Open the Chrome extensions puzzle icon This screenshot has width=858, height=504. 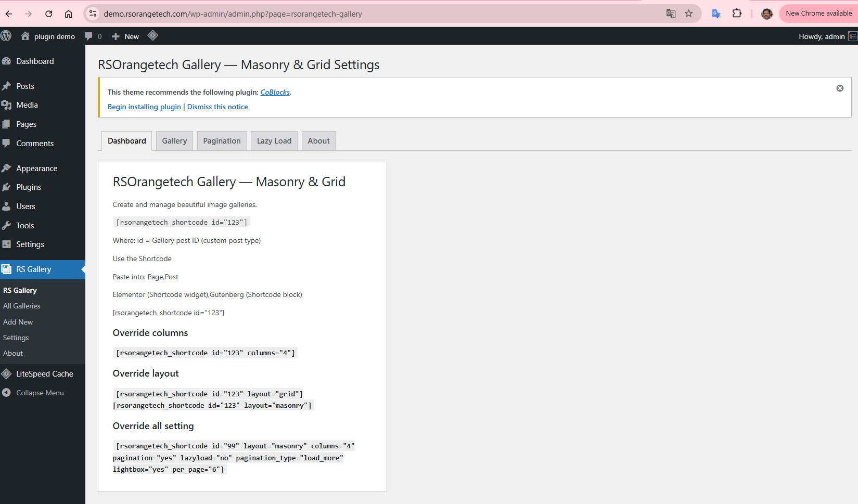pos(737,14)
